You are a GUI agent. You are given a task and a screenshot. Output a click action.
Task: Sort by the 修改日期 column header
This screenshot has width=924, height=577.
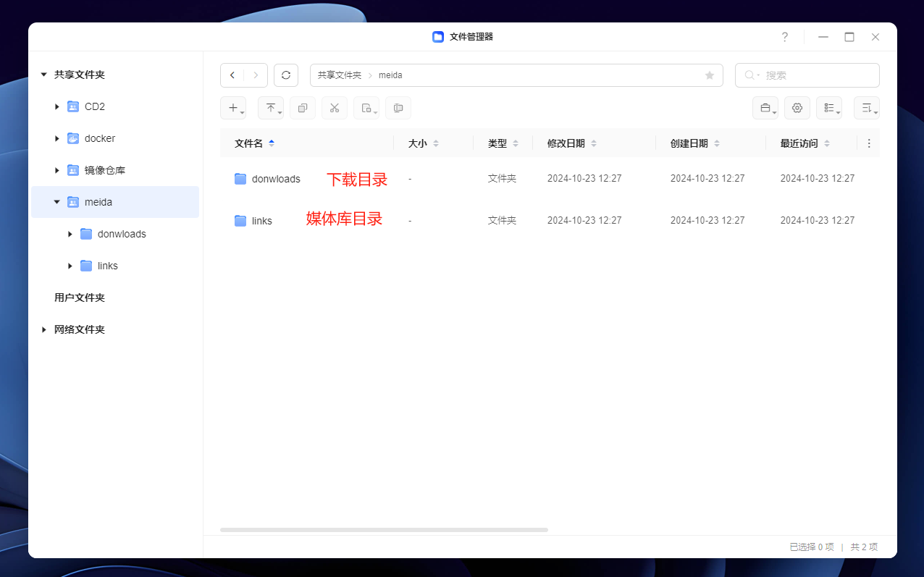pyautogui.click(x=566, y=143)
